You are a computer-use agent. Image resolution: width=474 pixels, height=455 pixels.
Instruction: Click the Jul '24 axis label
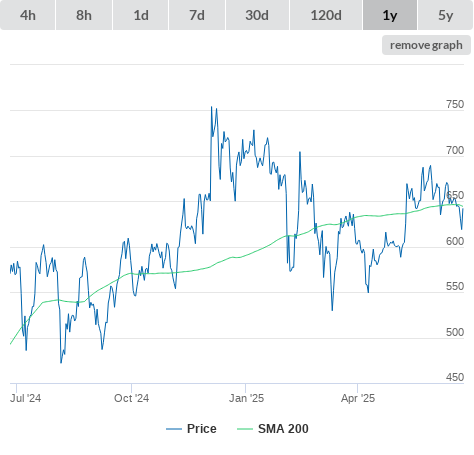click(x=26, y=398)
